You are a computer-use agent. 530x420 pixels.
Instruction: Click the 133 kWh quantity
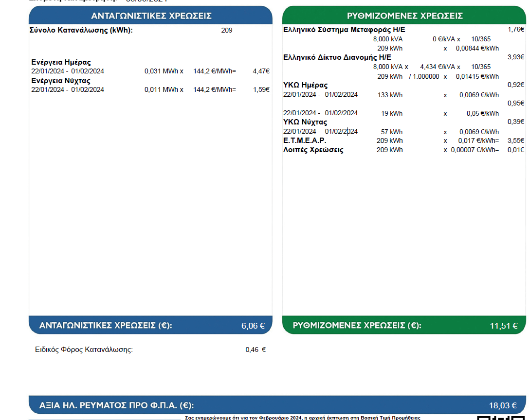[390, 95]
